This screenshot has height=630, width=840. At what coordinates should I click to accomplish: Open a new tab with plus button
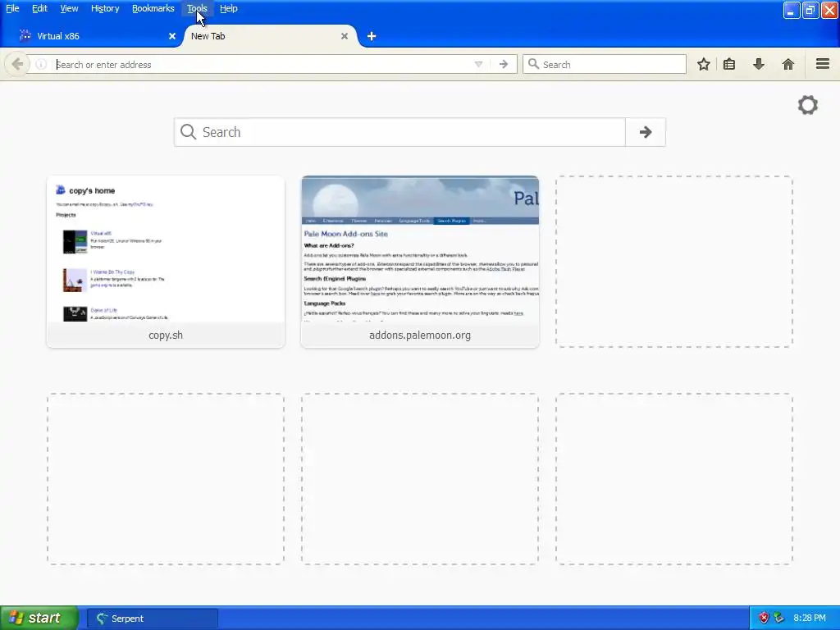[x=372, y=36]
